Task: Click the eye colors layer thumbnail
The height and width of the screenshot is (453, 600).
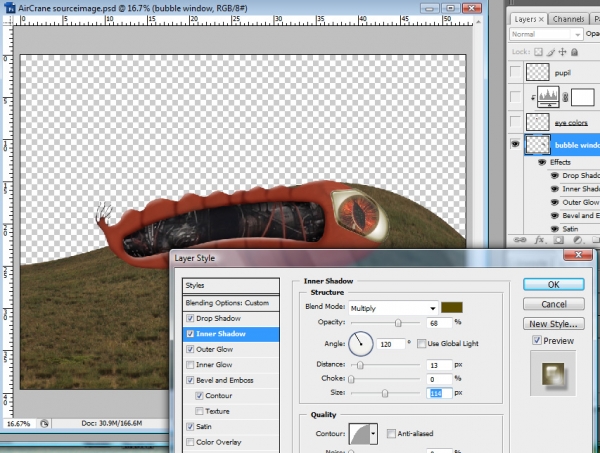Action: coord(538,122)
